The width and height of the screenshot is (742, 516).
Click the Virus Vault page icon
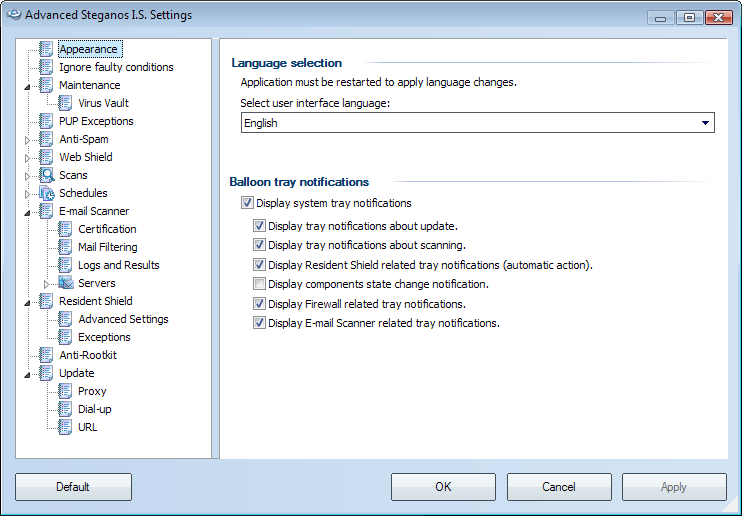(x=65, y=103)
